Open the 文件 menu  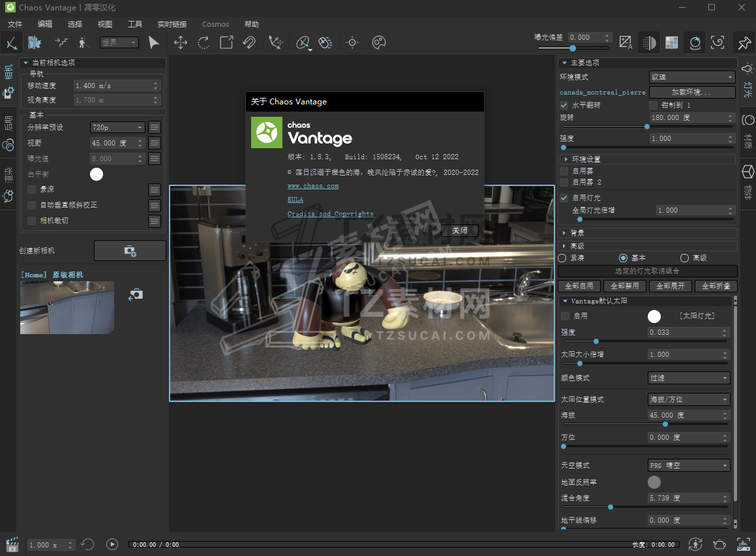15,24
